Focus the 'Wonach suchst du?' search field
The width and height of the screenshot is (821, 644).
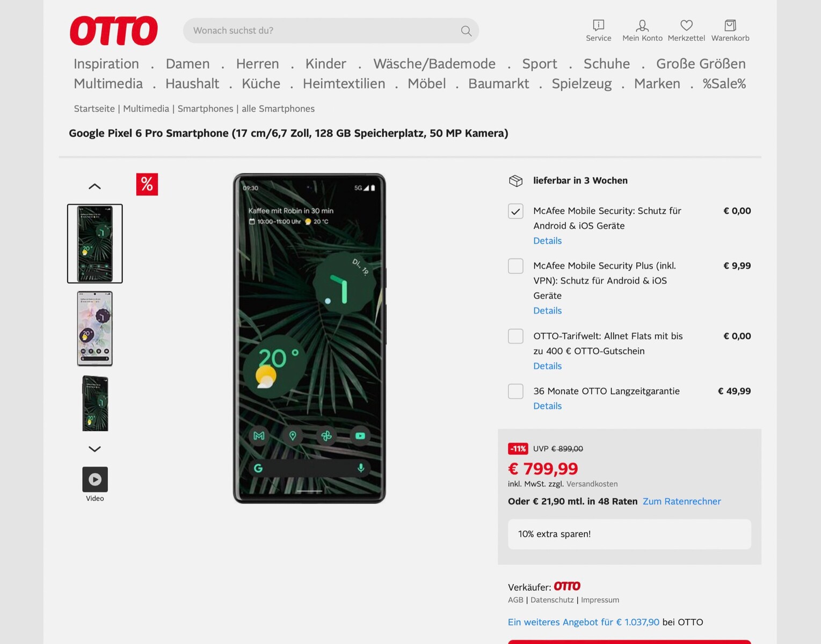331,31
